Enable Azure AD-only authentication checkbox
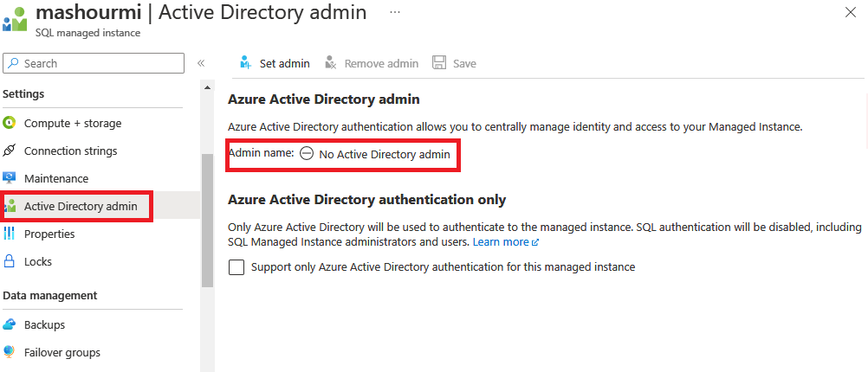The height and width of the screenshot is (372, 868). [236, 267]
